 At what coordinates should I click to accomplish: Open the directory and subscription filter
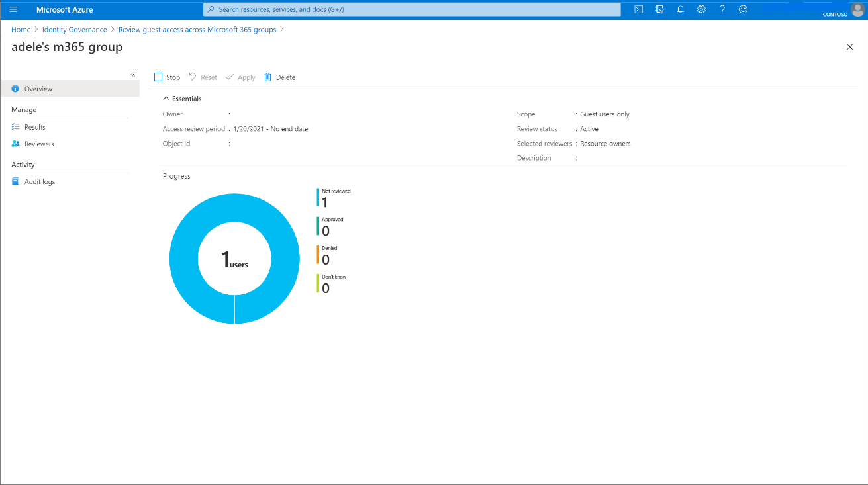[659, 9]
